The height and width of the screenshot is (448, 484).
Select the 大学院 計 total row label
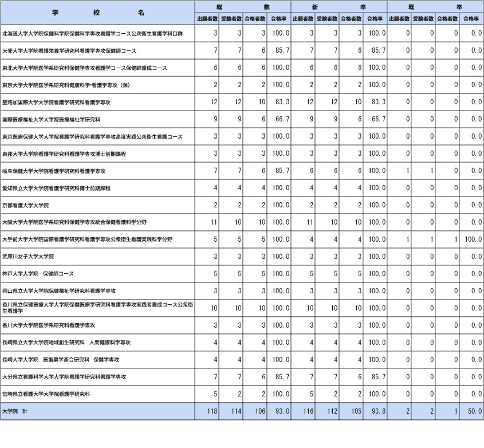coord(15,411)
